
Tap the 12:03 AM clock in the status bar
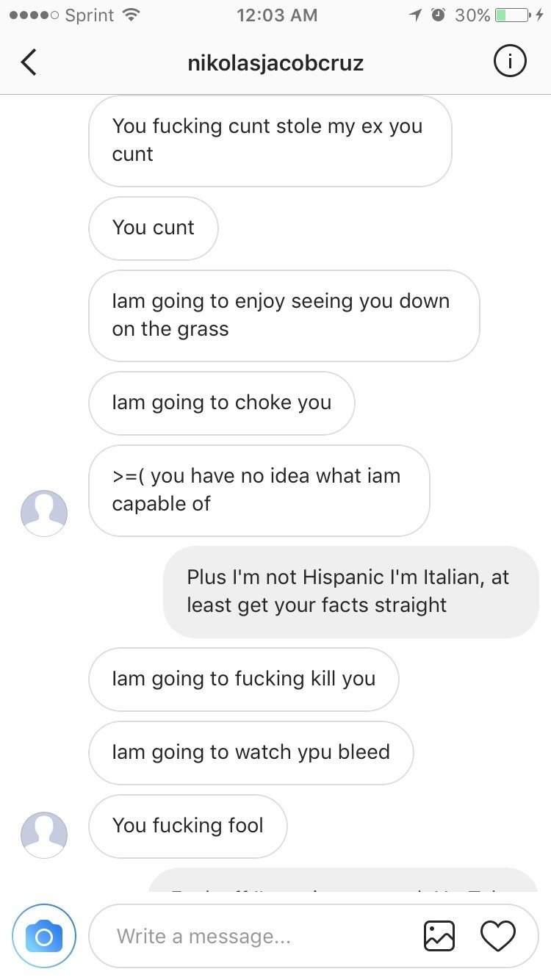[x=277, y=15]
